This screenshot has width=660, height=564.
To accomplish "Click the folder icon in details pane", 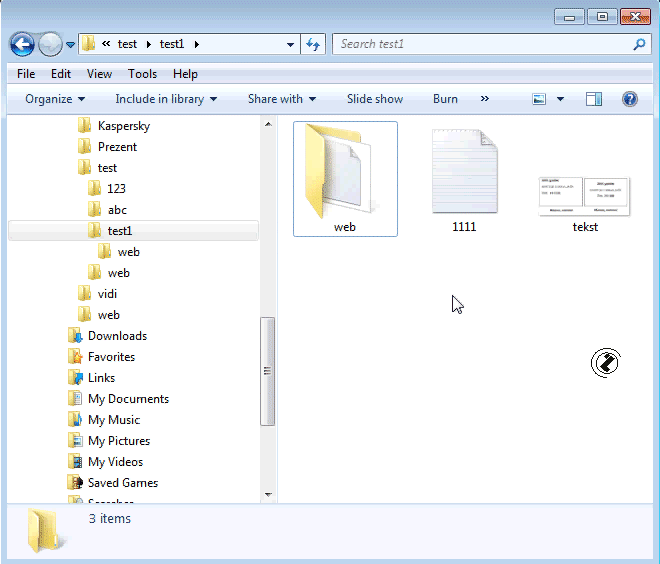I will (45, 530).
